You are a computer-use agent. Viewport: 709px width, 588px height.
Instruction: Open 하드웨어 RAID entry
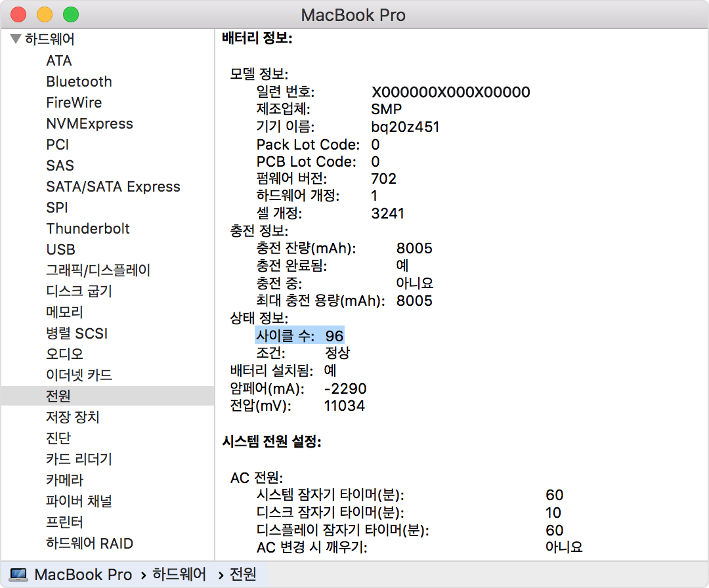coord(89,543)
